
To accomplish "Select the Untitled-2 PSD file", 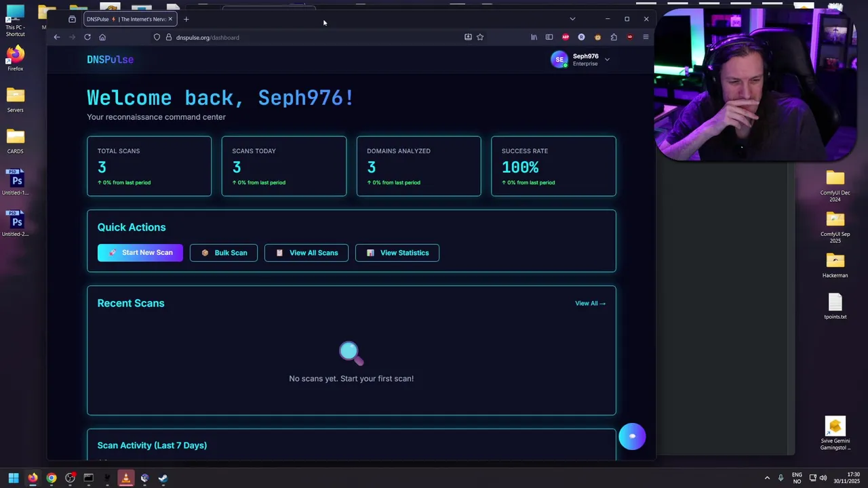I will click(16, 224).
